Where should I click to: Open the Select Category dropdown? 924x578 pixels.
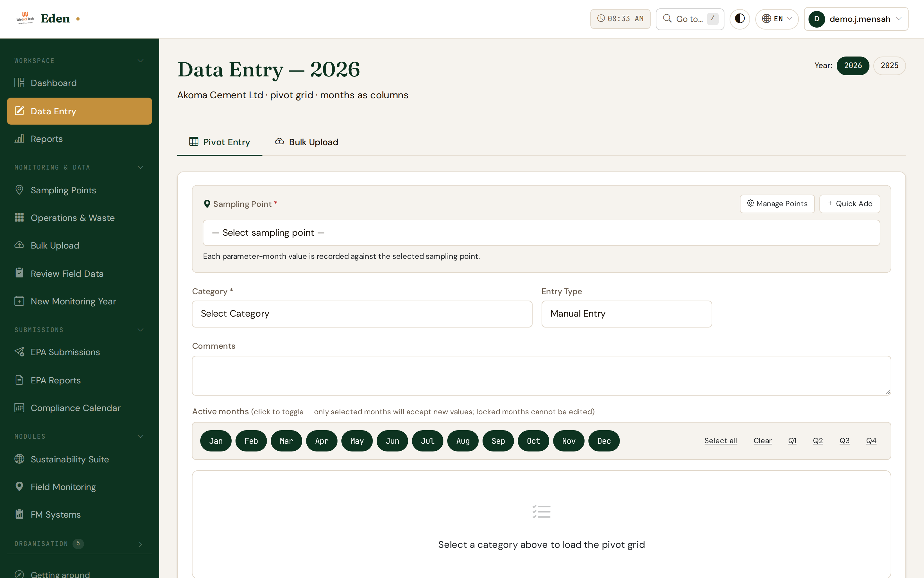click(362, 314)
